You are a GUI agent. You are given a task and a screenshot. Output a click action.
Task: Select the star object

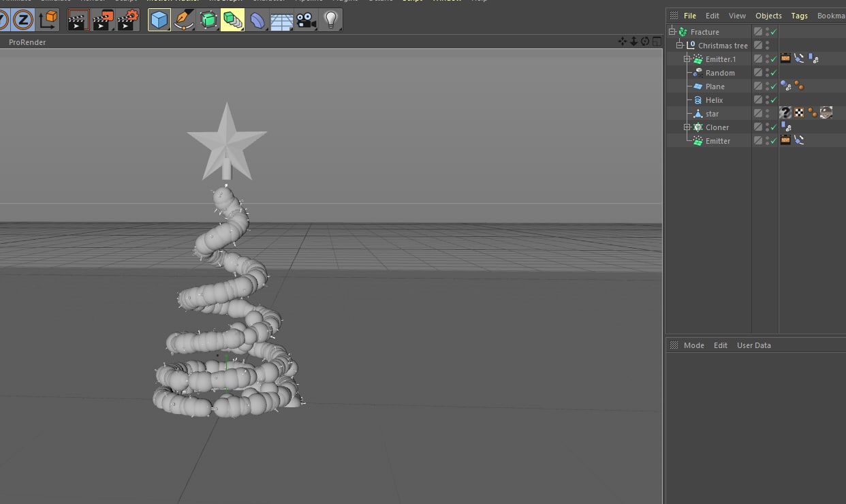pyautogui.click(x=712, y=114)
